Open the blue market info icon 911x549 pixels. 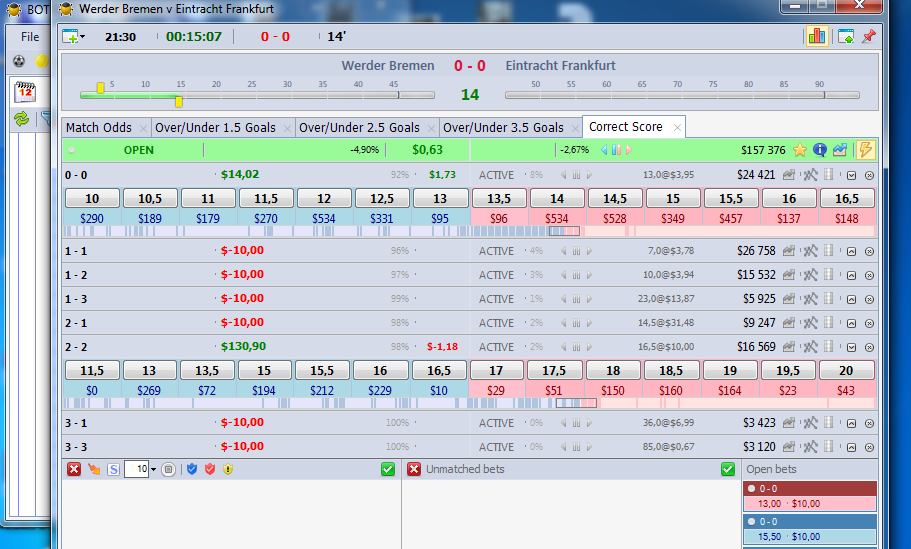pos(820,150)
